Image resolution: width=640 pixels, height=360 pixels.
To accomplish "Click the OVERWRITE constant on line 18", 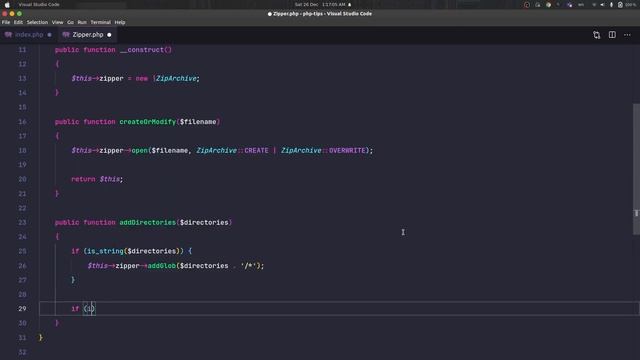I will pos(347,151).
